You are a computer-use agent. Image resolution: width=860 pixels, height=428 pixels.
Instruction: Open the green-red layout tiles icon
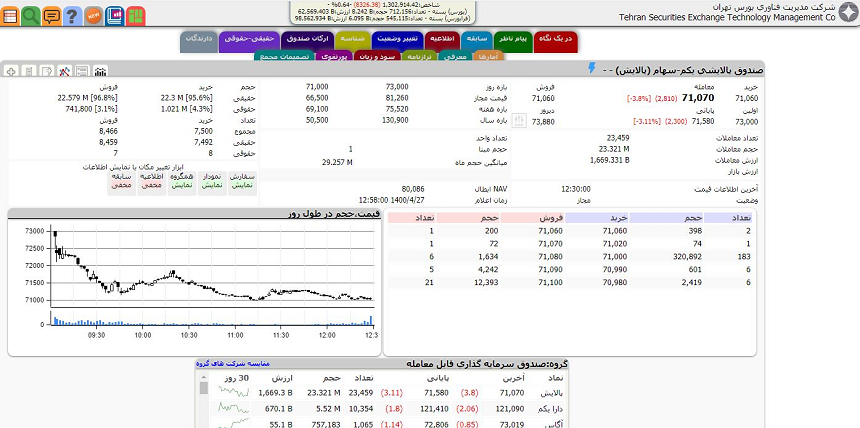click(x=134, y=15)
